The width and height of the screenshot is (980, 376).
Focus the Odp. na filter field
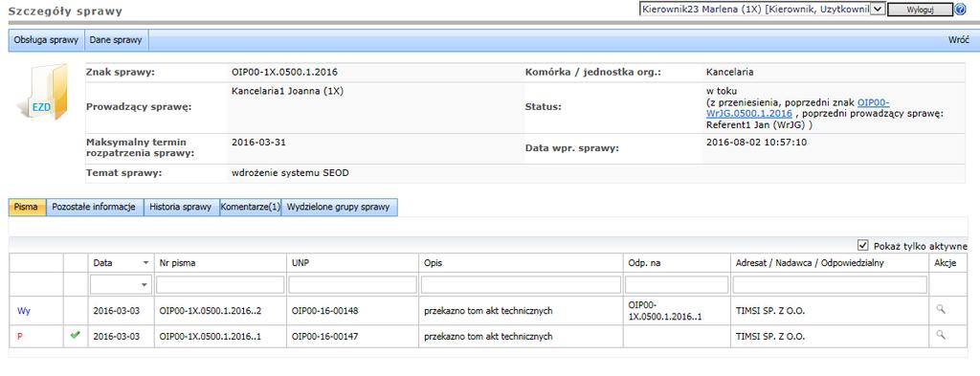(x=677, y=285)
